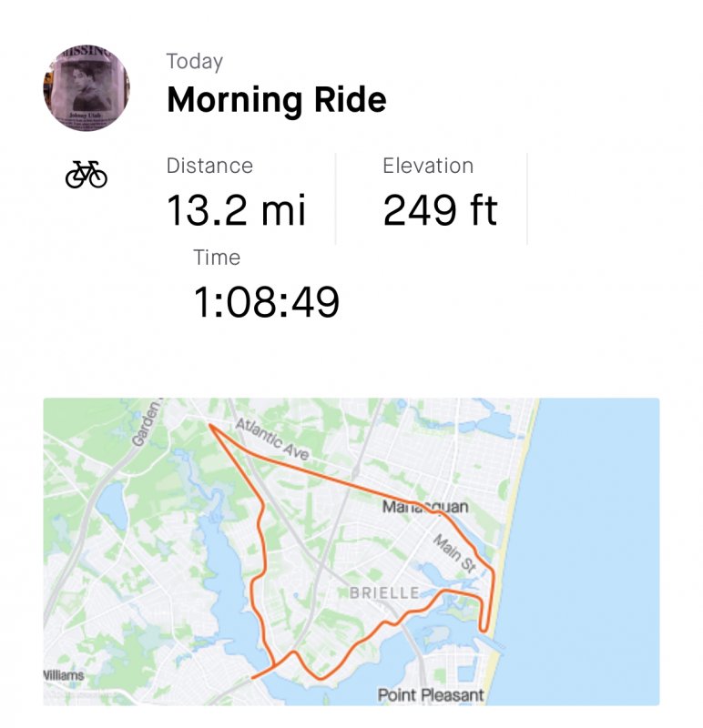Click the Distance stat label
The image size is (703, 728).
(209, 166)
